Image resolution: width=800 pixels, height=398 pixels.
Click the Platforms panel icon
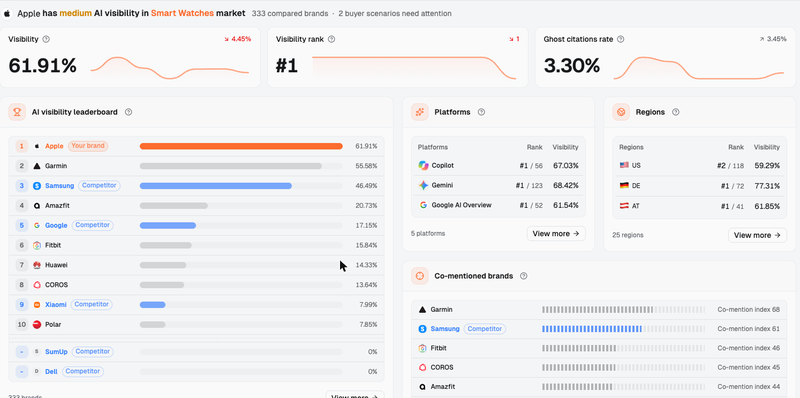pos(420,112)
